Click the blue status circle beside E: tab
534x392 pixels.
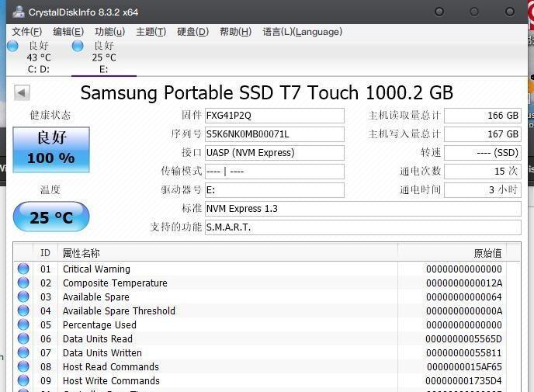click(x=78, y=46)
